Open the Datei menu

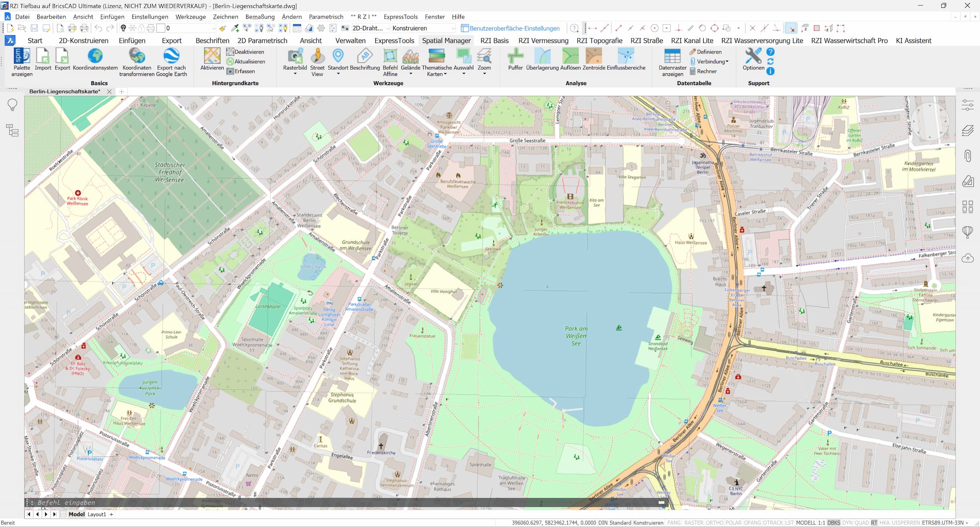(22, 17)
